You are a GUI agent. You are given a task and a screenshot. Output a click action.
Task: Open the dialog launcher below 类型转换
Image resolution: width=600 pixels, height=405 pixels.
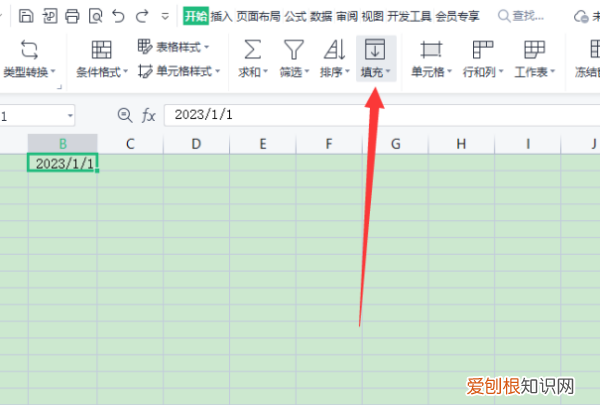(59, 87)
